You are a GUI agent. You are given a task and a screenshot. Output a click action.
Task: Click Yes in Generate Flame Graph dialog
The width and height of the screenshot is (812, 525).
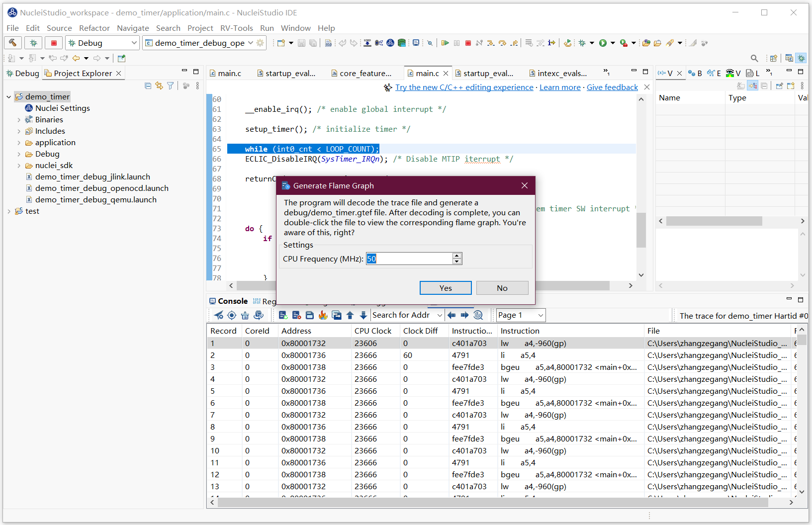(445, 288)
